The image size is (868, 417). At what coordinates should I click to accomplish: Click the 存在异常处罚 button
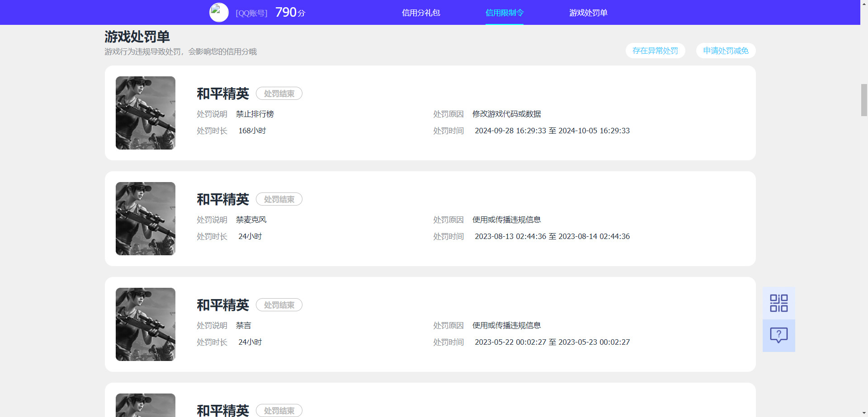pos(655,51)
